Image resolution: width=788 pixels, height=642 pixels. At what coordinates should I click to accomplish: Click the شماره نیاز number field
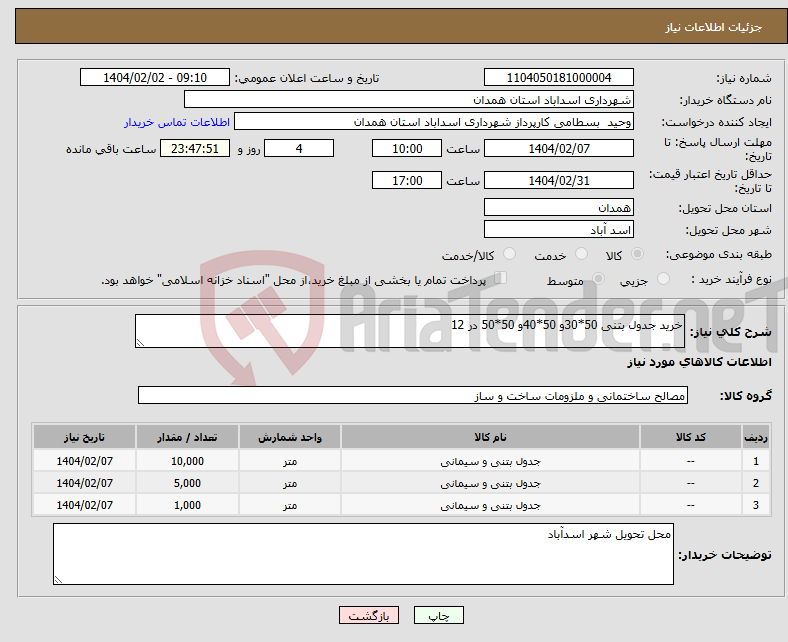tap(558, 77)
